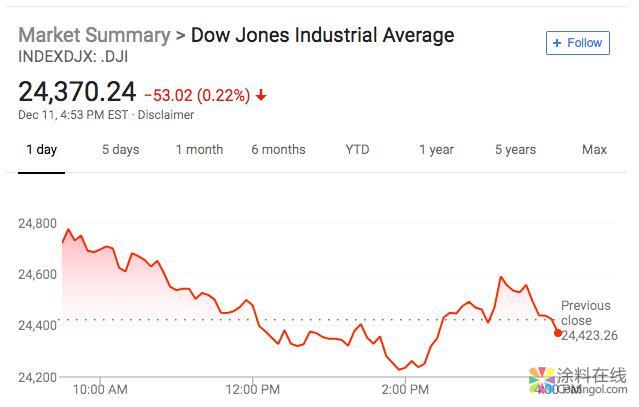Click the Dow Jones Industrial Average title

pos(322,35)
